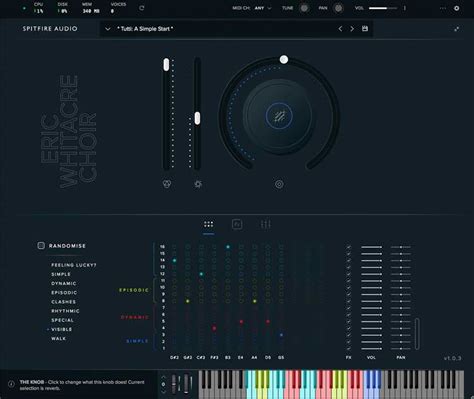Select the RHYTHMIC randomise option

pyautogui.click(x=65, y=311)
